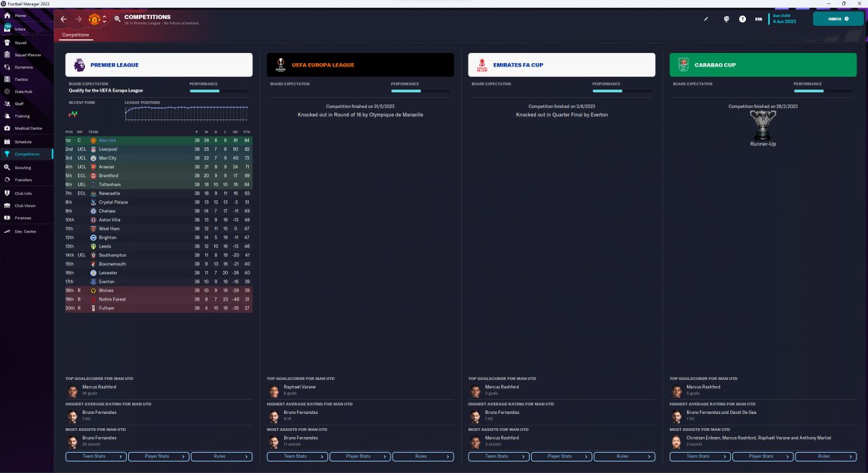Open the UEFA Europa League header card

coord(360,65)
